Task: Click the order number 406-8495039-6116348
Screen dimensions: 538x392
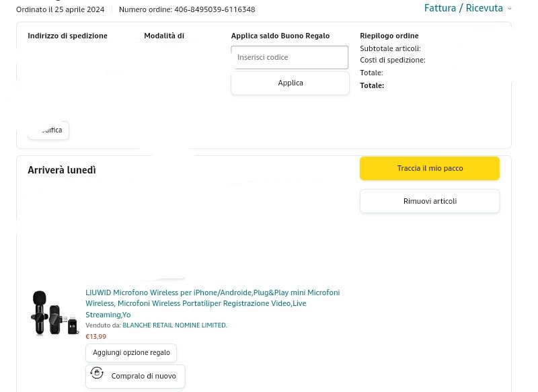Action: pyautogui.click(x=215, y=9)
